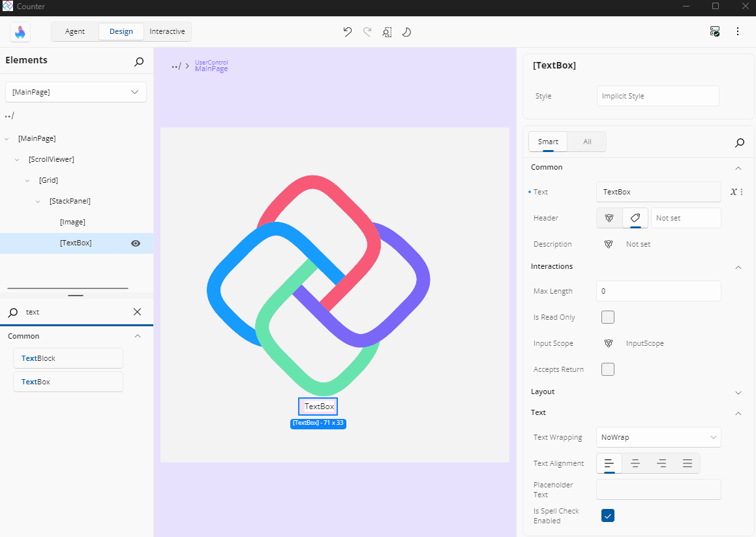Click the Elements panel search icon
Viewport: 756px width, 537px height.
pyautogui.click(x=139, y=61)
